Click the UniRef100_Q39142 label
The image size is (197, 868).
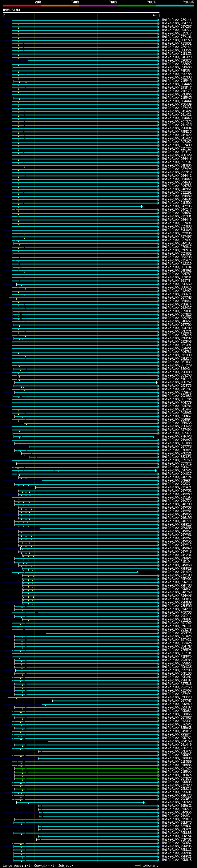[x=176, y=47]
